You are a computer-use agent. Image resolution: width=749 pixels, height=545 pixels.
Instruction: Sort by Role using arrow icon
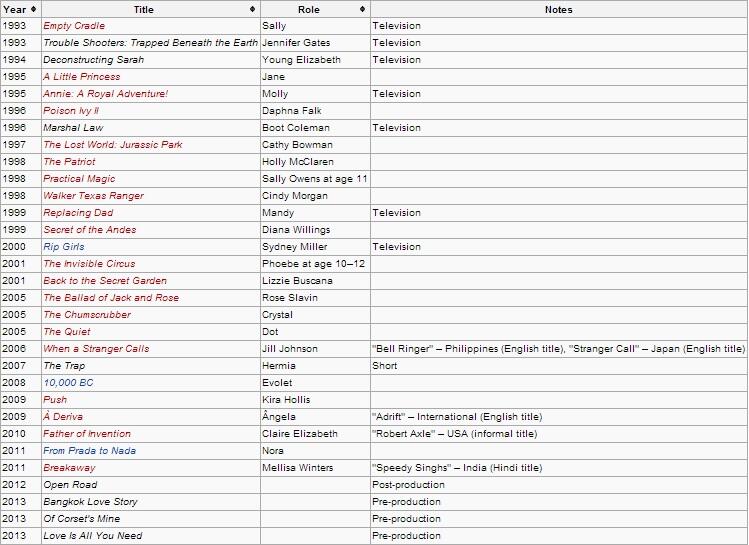coord(363,9)
